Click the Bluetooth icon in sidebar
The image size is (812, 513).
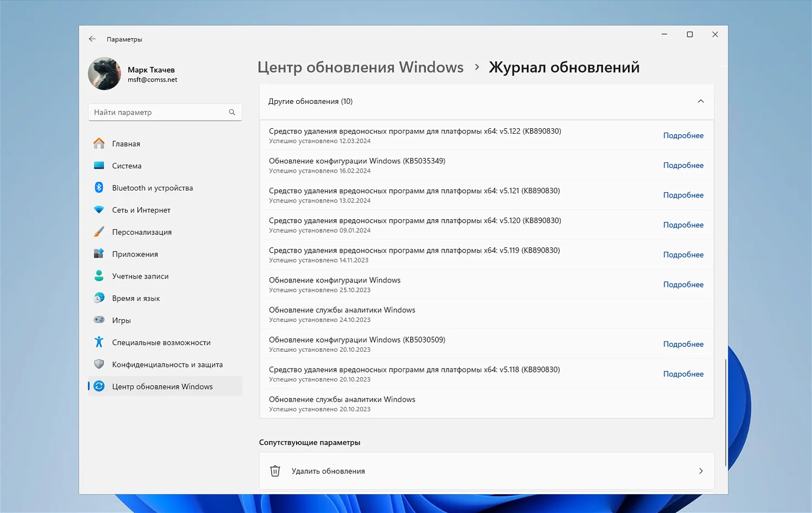(x=99, y=187)
